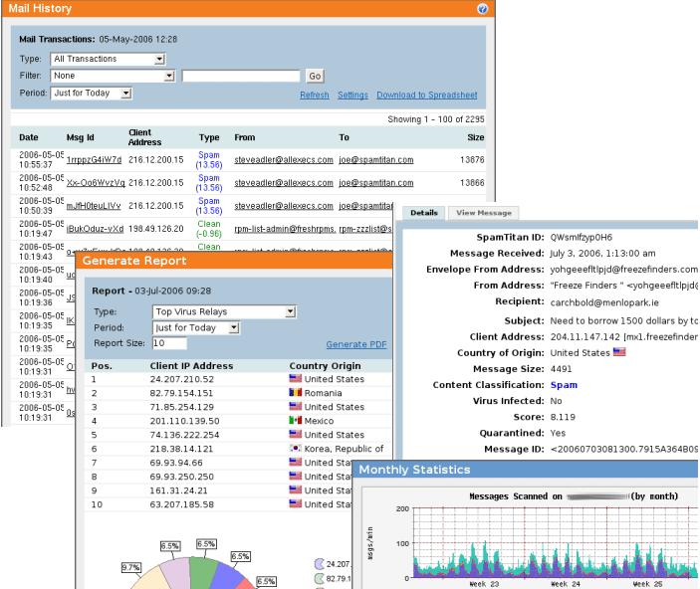This screenshot has height=589, width=700.
Task: Click the Week 24 label on graph
Action: click(x=566, y=584)
